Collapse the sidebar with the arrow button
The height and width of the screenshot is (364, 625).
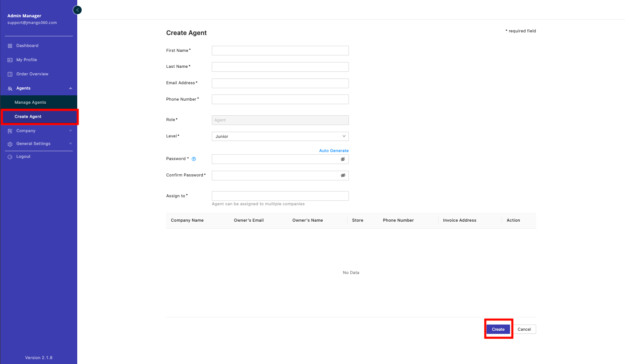tap(77, 10)
